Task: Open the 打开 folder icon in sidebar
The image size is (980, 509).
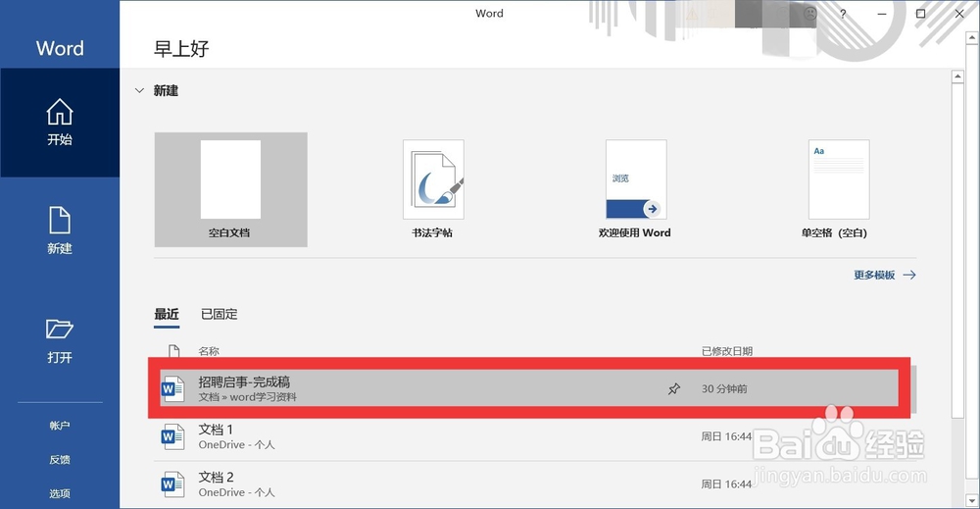Action: click(x=60, y=329)
